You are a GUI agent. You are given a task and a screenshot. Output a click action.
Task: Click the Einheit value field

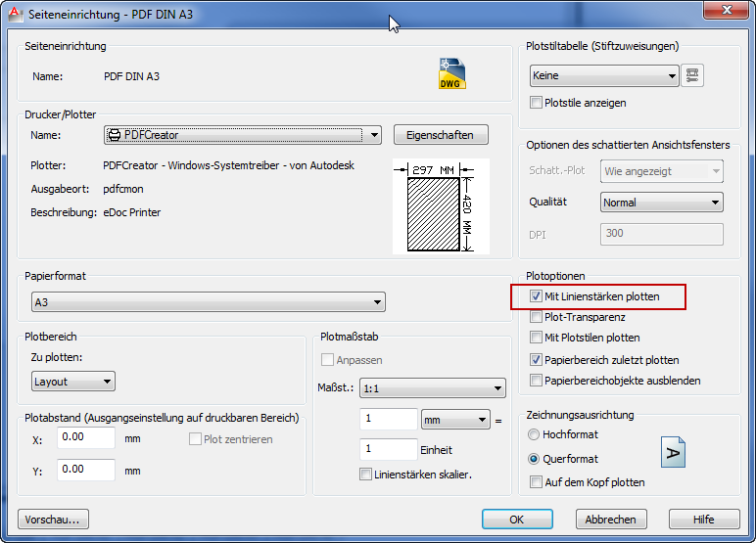[x=388, y=449]
